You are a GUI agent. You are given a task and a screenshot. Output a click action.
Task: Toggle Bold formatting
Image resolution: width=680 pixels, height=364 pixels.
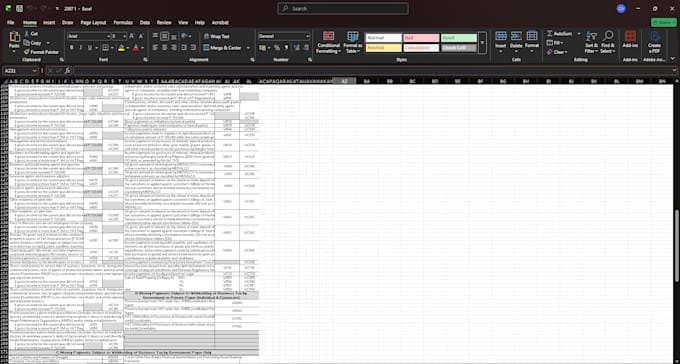tap(72, 48)
